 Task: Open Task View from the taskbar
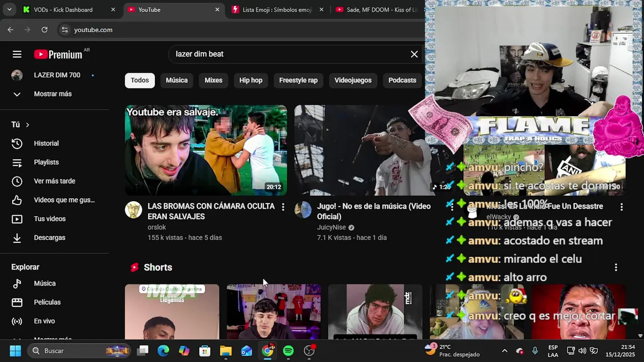[143, 351]
